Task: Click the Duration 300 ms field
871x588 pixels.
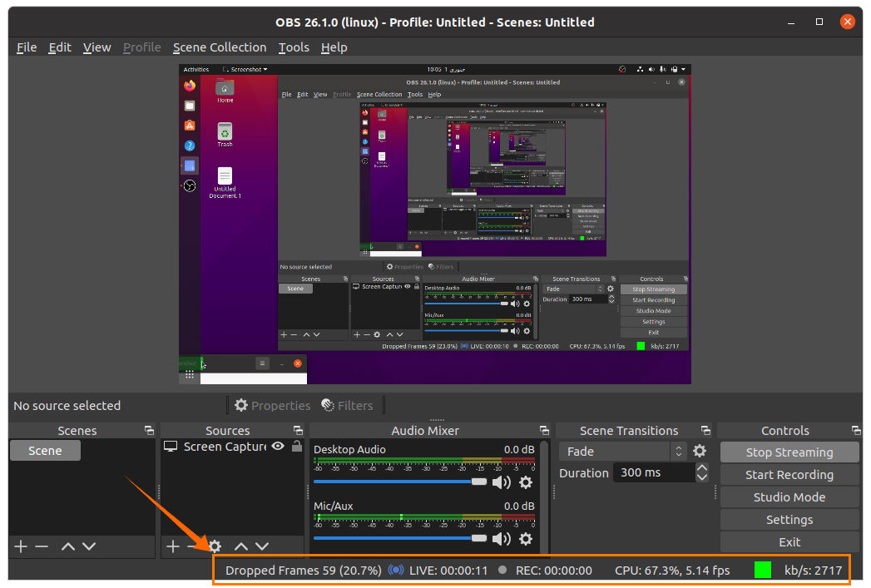Action: [x=655, y=472]
